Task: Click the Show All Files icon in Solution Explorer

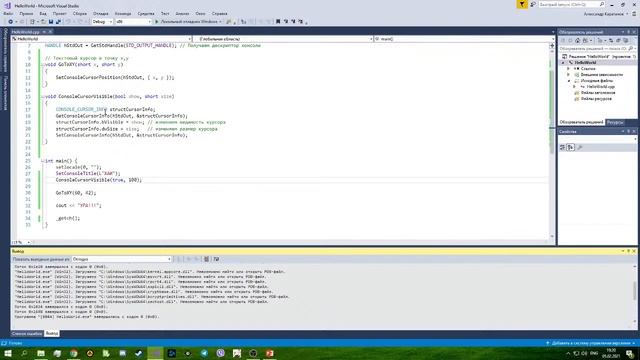Action: pyautogui.click(x=626, y=40)
